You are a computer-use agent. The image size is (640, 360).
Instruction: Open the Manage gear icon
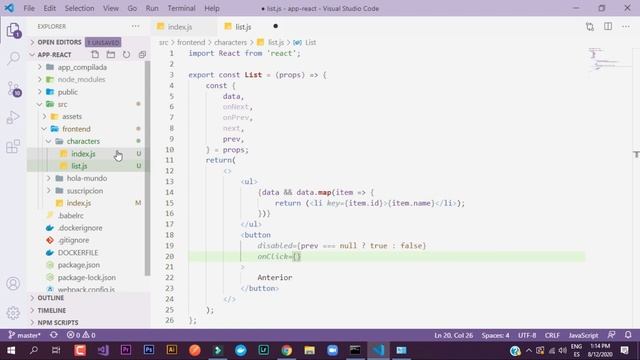coord(13,313)
